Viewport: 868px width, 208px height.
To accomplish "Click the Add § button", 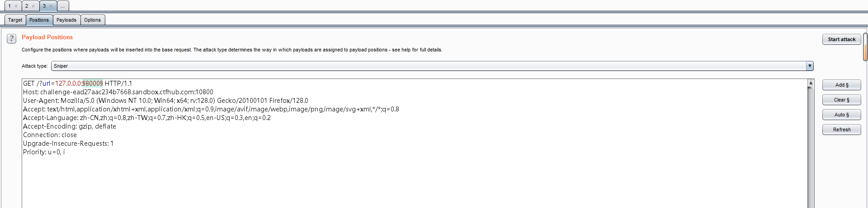I will click(x=841, y=85).
